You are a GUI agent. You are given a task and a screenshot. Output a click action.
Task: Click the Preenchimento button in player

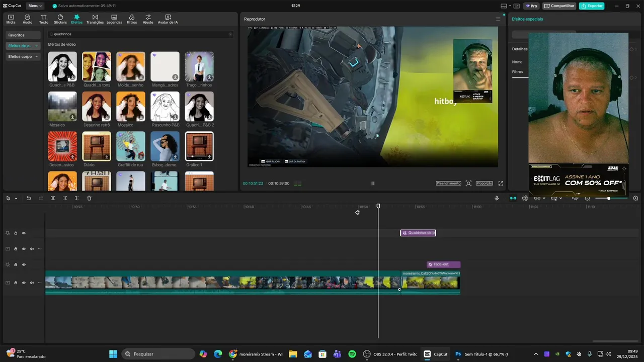coord(448,184)
